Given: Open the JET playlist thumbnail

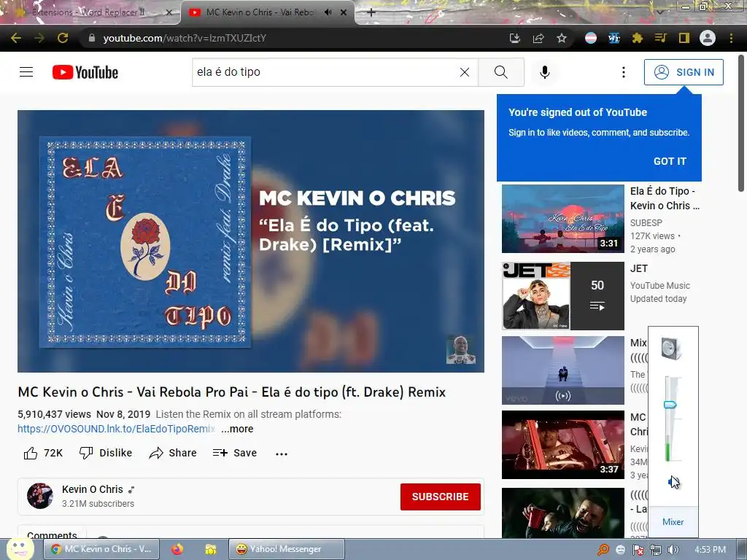Looking at the screenshot, I should point(562,296).
